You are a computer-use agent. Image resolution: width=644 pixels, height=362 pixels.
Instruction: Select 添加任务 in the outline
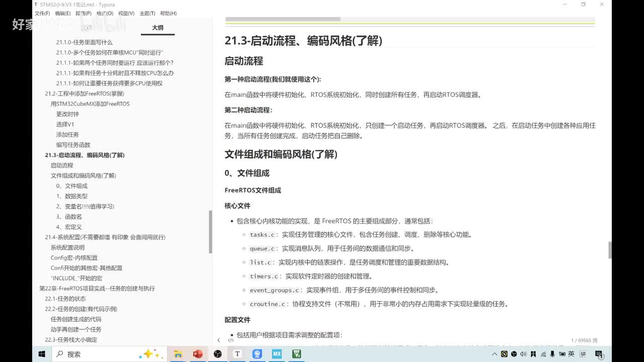(x=67, y=135)
